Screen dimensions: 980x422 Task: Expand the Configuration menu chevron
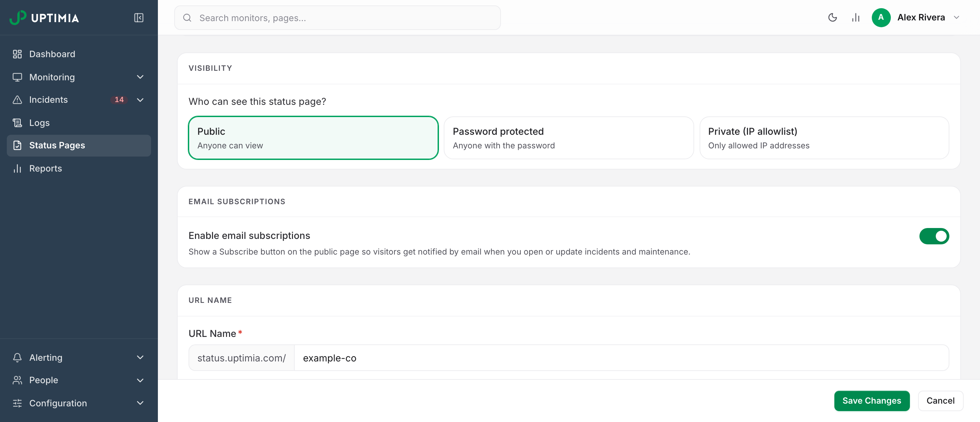tap(140, 403)
